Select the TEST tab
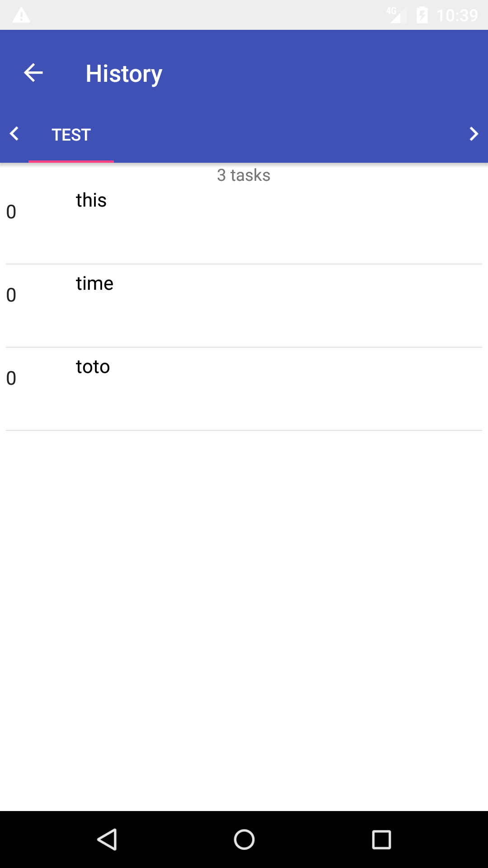The height and width of the screenshot is (868, 488). click(x=71, y=135)
